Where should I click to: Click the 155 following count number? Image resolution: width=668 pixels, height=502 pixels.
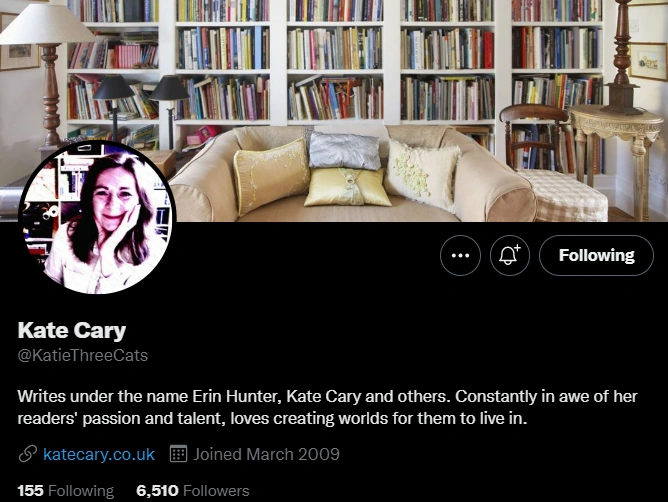[30, 491]
